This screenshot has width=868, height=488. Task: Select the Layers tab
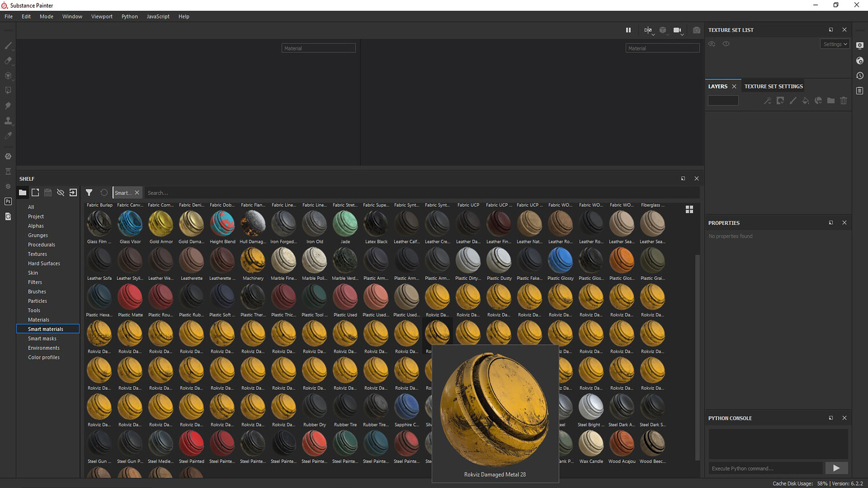point(718,87)
